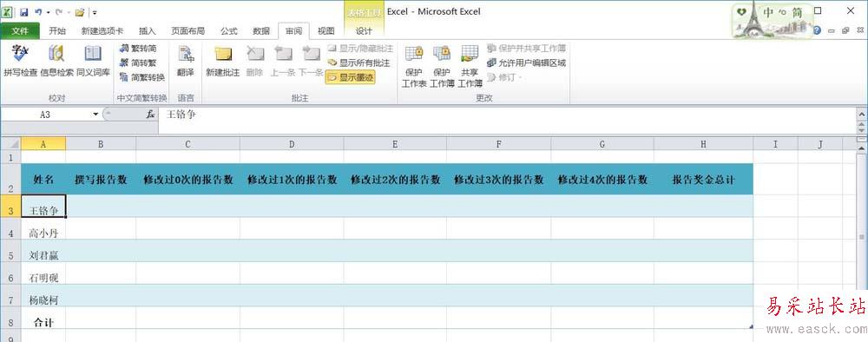Switch to the 页面布局 tab
The width and height of the screenshot is (868, 342).
click(187, 31)
